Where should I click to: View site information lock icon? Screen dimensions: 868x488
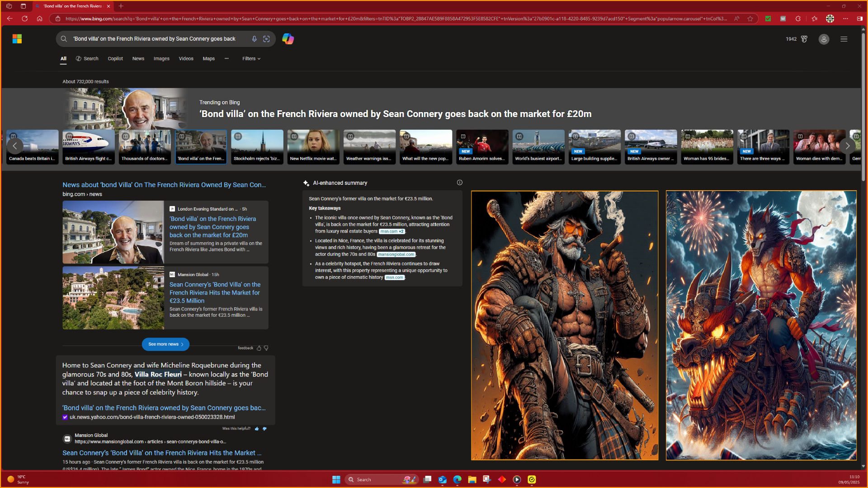(57, 19)
